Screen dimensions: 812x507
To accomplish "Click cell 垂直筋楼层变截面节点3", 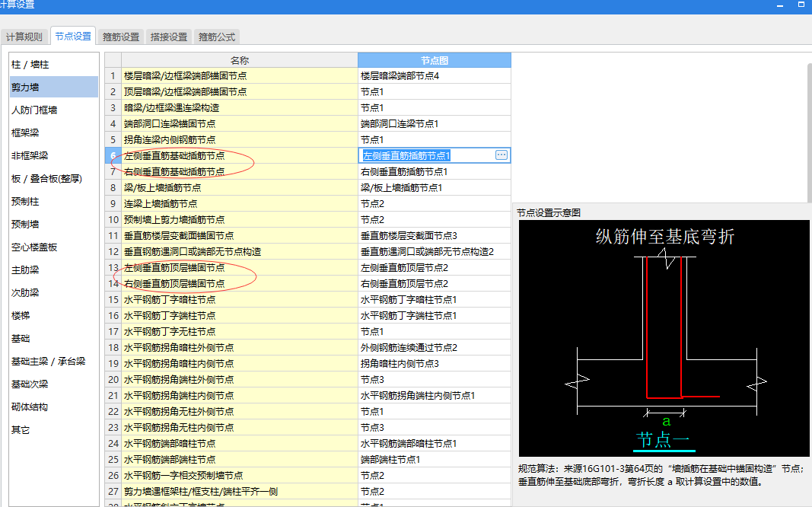I will coord(435,236).
